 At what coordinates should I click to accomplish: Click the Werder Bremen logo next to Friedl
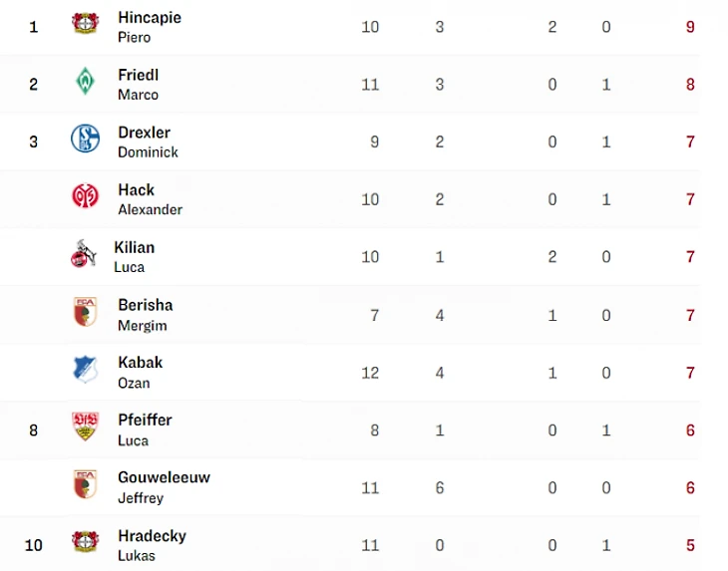[x=86, y=81]
